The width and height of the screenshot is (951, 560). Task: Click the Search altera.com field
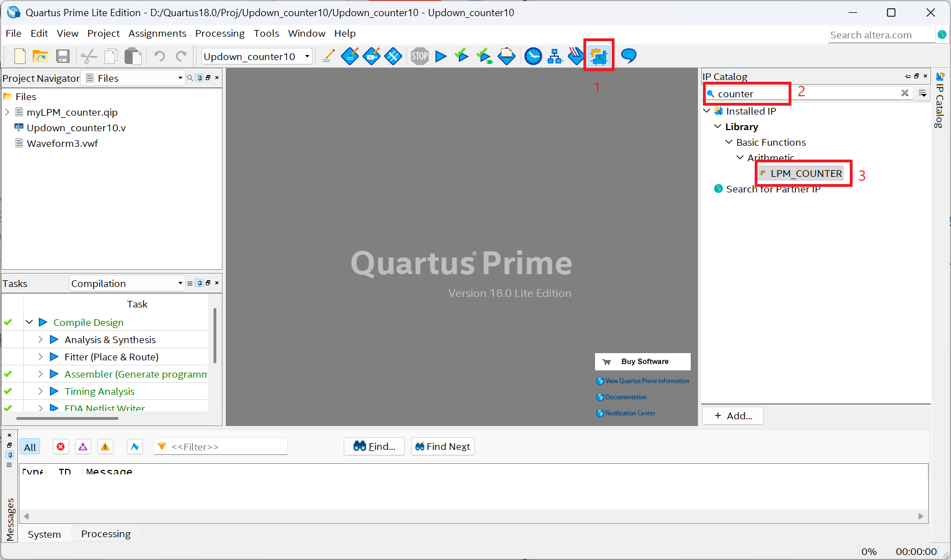[x=881, y=35]
